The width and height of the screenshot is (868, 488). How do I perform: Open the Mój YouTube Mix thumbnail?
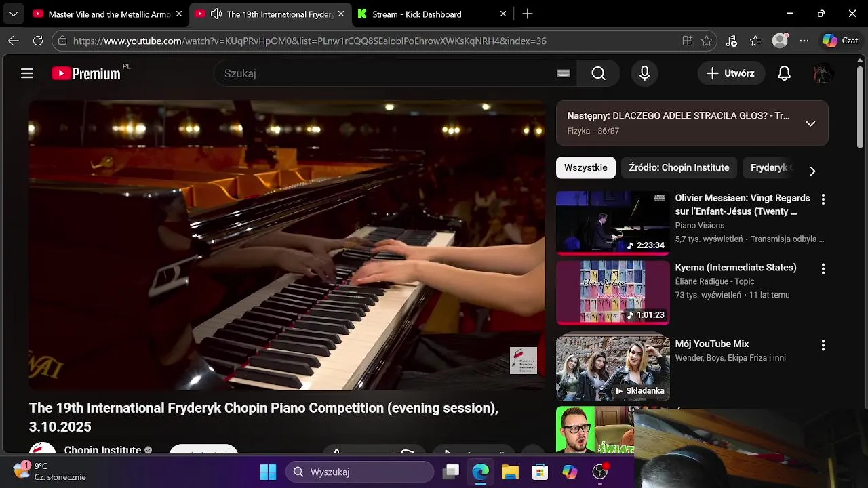[x=613, y=369]
